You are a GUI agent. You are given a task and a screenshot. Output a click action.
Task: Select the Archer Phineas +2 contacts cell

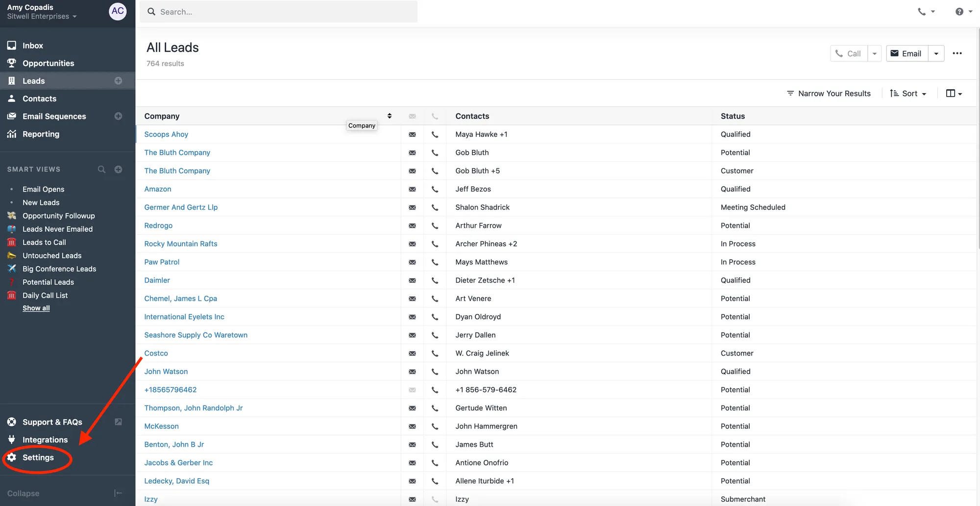pyautogui.click(x=579, y=244)
